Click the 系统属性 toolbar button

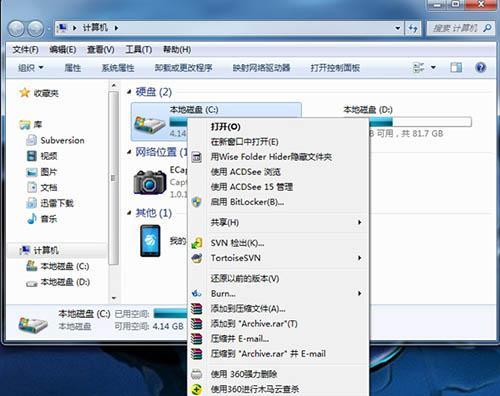pyautogui.click(x=118, y=68)
